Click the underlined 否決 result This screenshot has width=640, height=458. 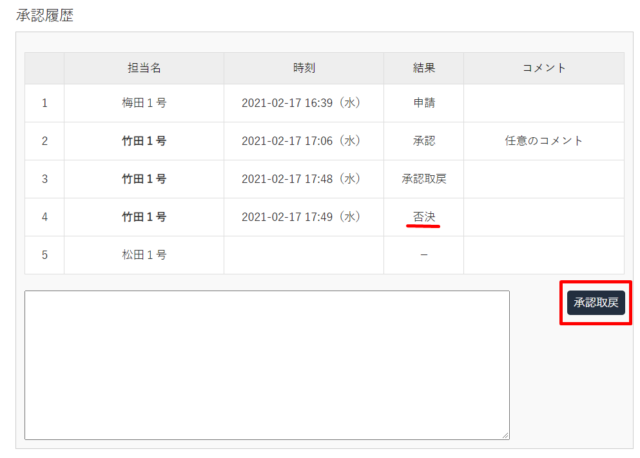tap(424, 216)
